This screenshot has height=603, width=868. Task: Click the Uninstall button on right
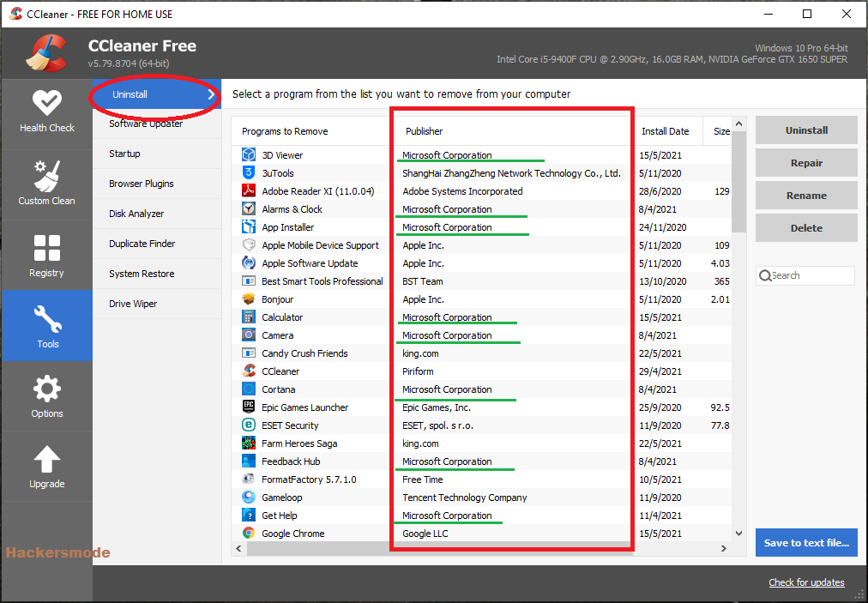pyautogui.click(x=806, y=130)
